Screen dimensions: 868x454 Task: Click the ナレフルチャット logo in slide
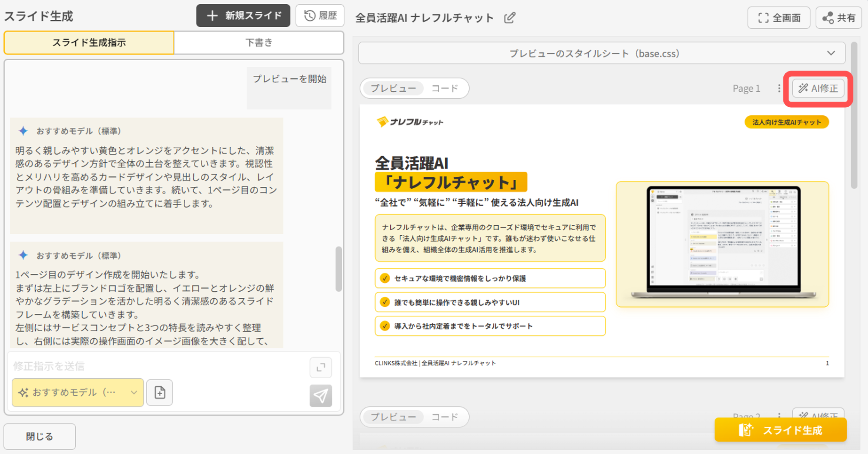410,122
